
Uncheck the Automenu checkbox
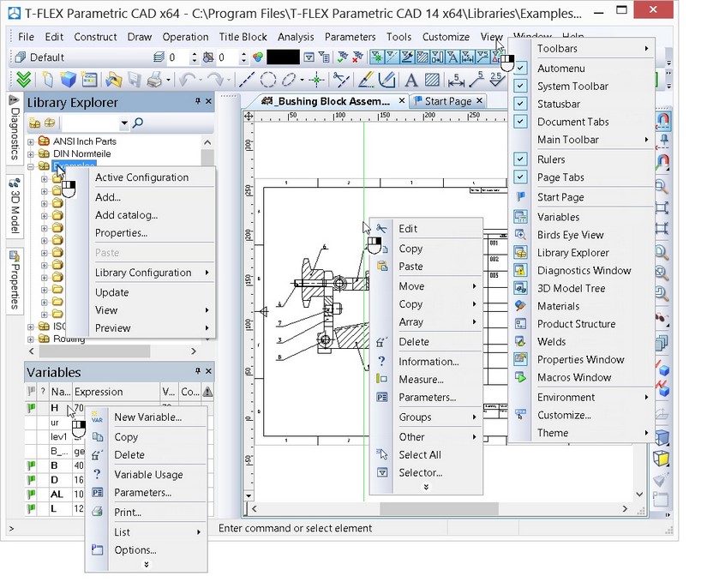coord(520,68)
